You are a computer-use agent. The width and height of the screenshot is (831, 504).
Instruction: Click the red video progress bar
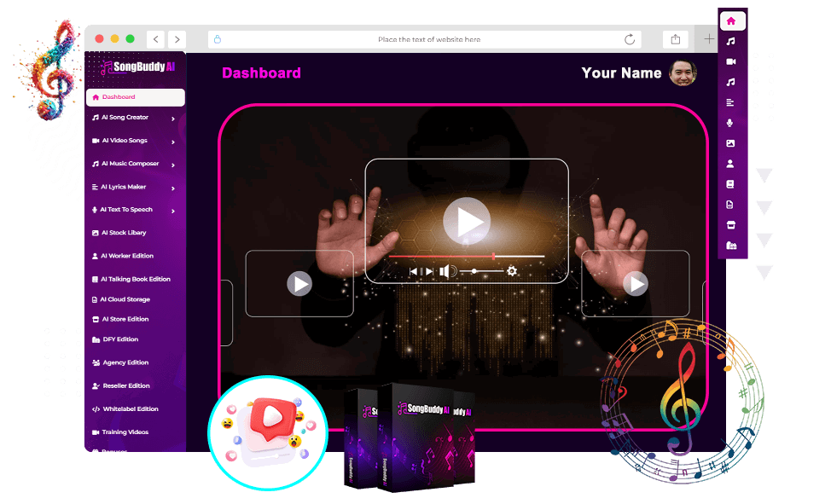(x=440, y=256)
